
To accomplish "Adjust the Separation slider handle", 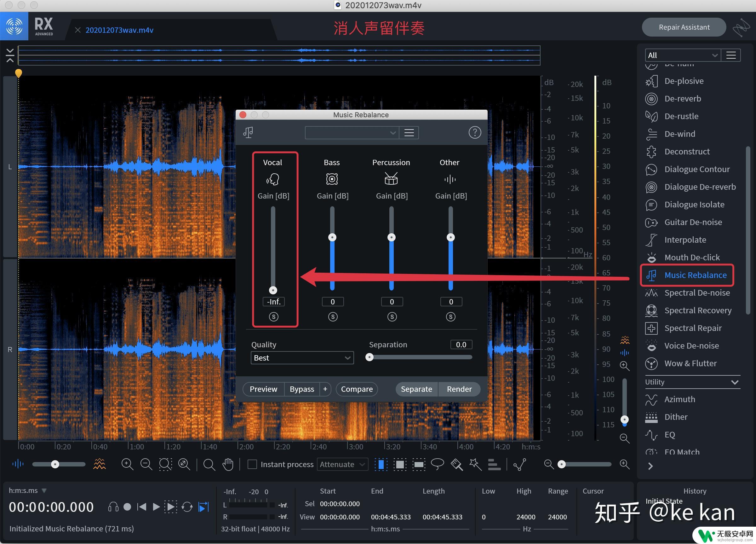I will 369,357.
